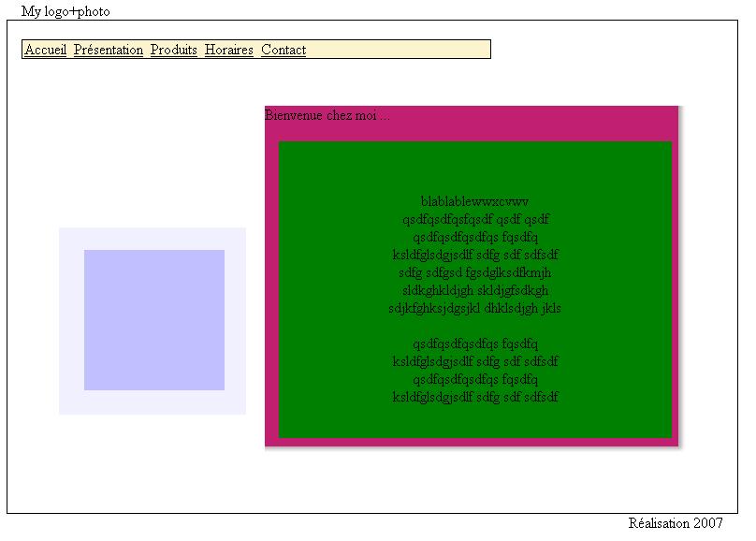The image size is (756, 541).
Task: Click the 'Réalisation 2007' footer text
Action: tap(676, 523)
